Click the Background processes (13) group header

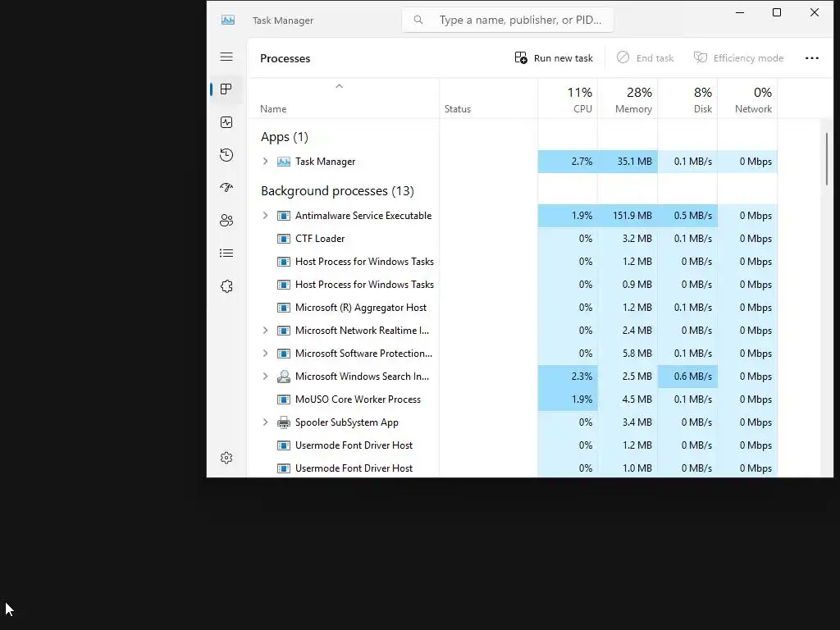337,191
